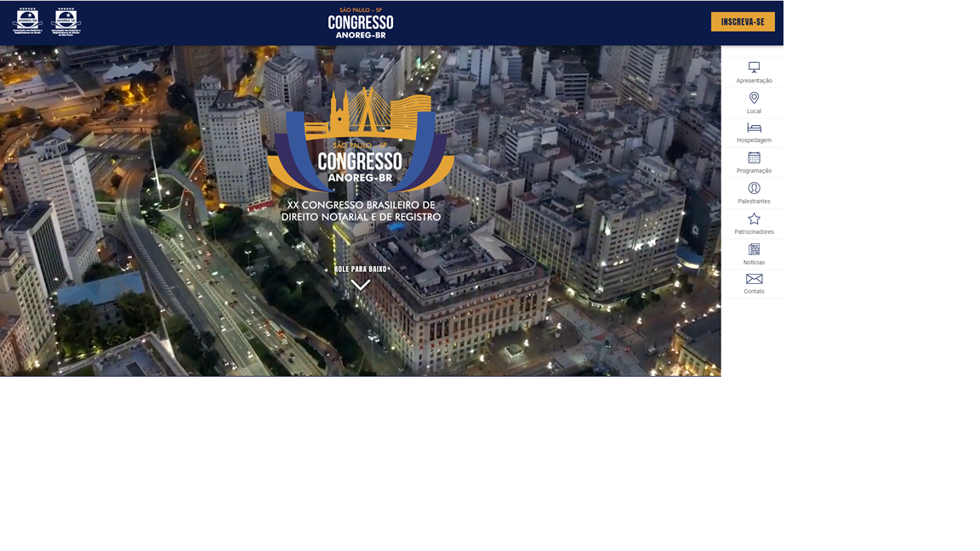Go to Contato menu label
This screenshot has height=551, width=980.
click(x=754, y=292)
